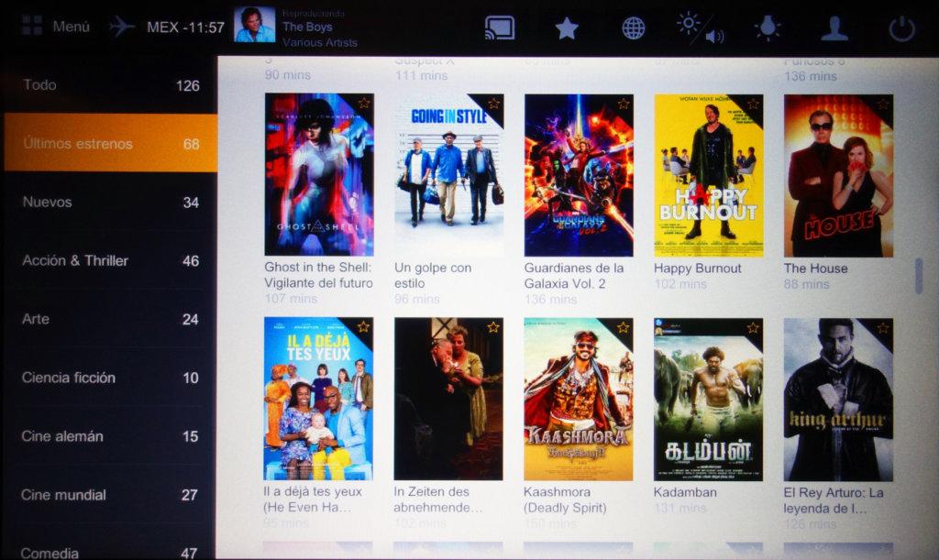Select the Arte category
The width and height of the screenshot is (939, 560).
(x=111, y=319)
